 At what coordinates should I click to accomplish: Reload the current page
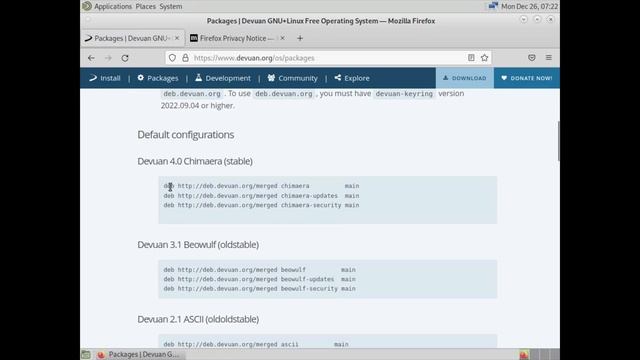coord(125,58)
